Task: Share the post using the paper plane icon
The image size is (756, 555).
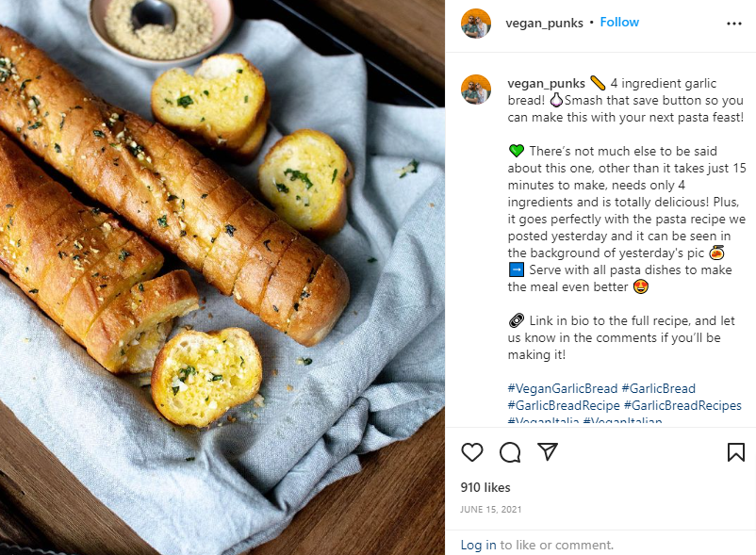Action: [x=548, y=452]
